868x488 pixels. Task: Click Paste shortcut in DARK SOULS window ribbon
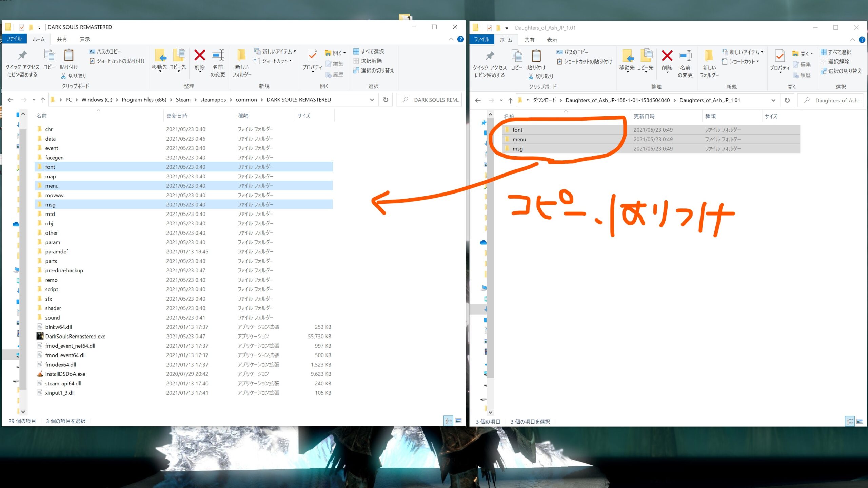click(117, 61)
